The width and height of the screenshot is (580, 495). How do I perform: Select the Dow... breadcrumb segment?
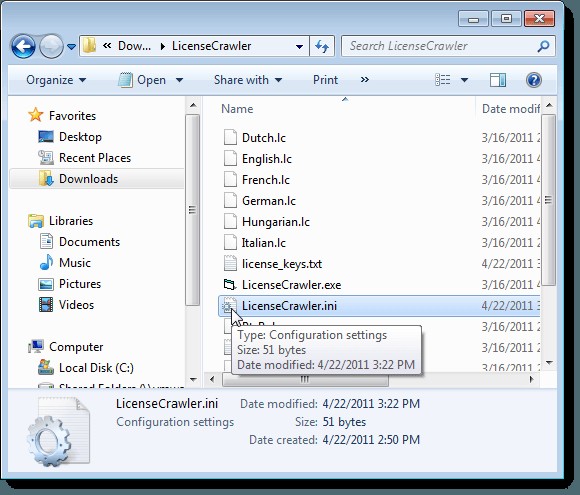pos(134,46)
